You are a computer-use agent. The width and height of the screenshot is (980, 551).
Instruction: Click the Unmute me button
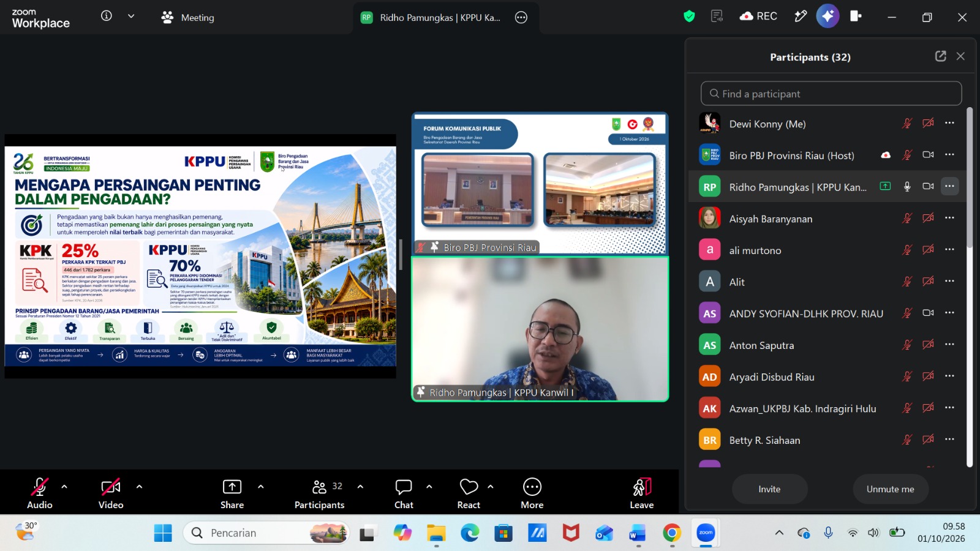(891, 489)
